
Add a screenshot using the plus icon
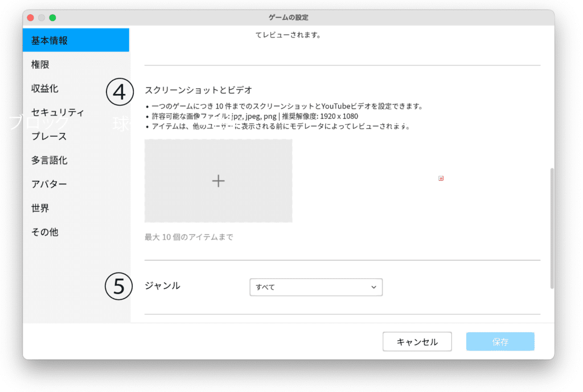[218, 181]
